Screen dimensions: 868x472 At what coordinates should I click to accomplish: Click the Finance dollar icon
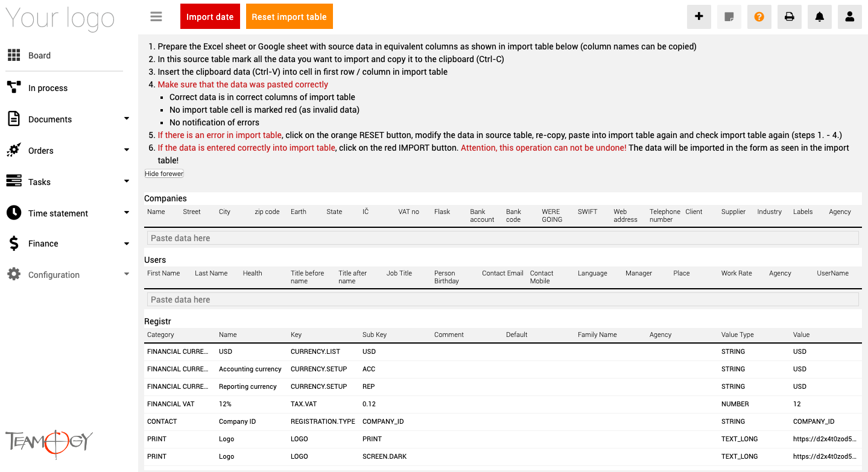pyautogui.click(x=14, y=244)
